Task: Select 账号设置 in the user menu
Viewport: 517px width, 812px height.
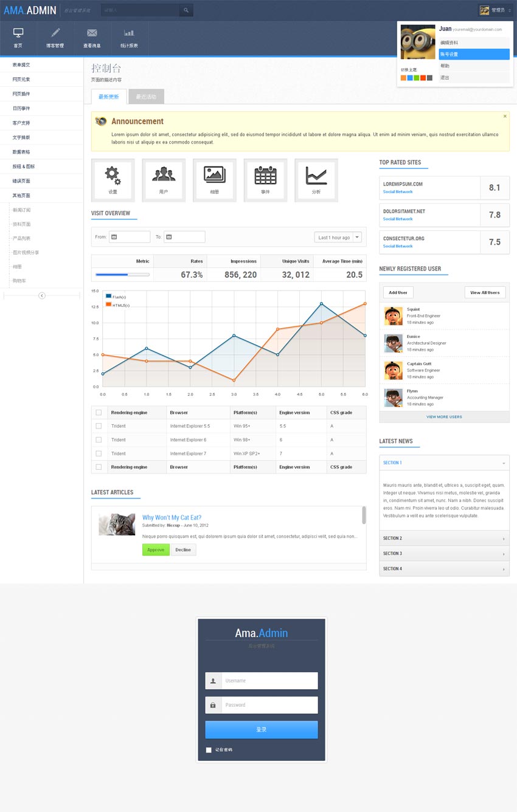Action: [474, 55]
